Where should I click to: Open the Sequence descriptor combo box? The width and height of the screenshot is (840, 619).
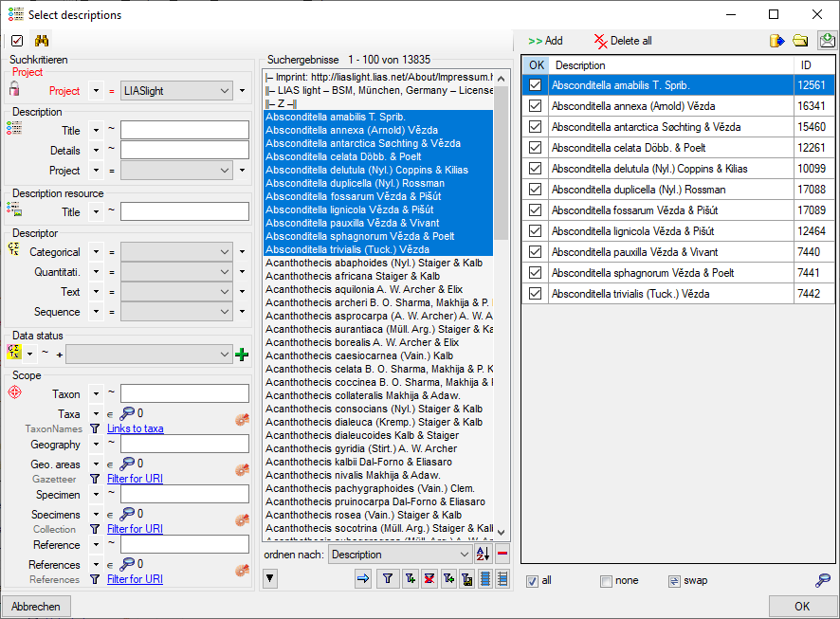[x=176, y=312]
